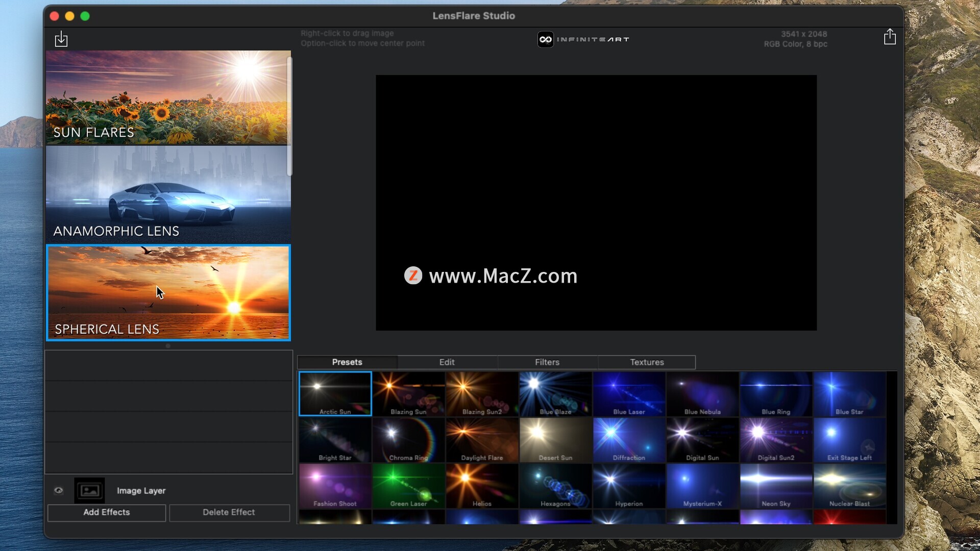The image size is (980, 551).
Task: Choose the Neon Sky preset
Action: (x=776, y=486)
